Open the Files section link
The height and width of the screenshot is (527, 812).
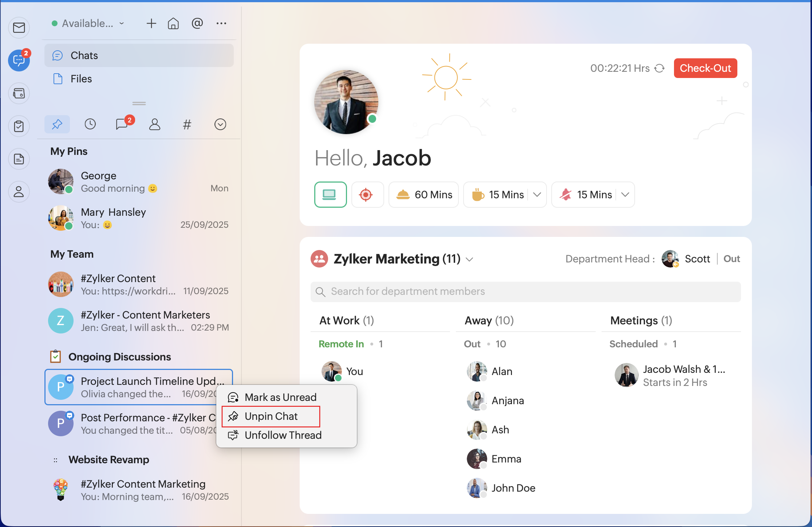click(81, 79)
